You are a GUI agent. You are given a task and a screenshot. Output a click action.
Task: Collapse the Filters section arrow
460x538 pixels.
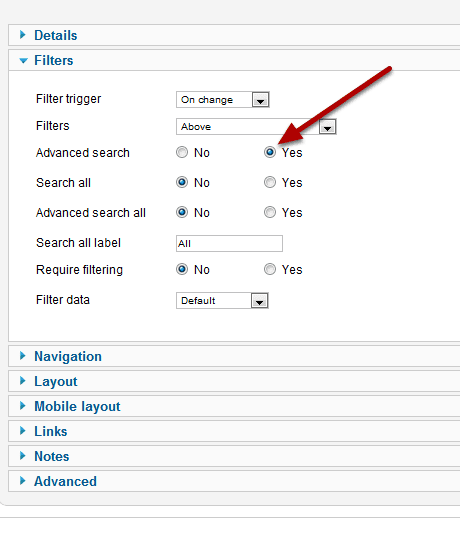(x=23, y=61)
